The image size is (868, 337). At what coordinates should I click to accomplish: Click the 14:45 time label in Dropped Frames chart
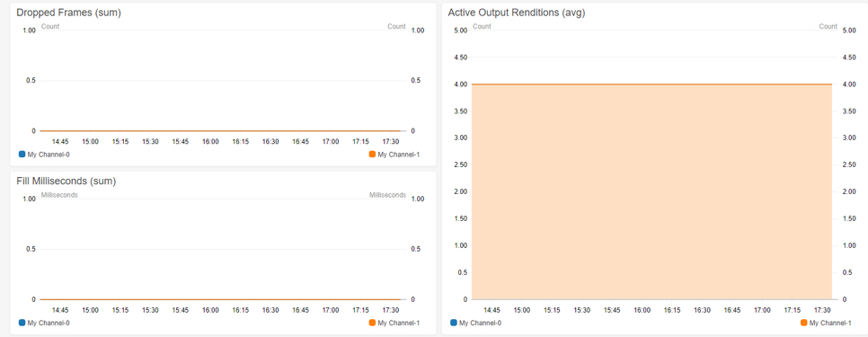60,142
